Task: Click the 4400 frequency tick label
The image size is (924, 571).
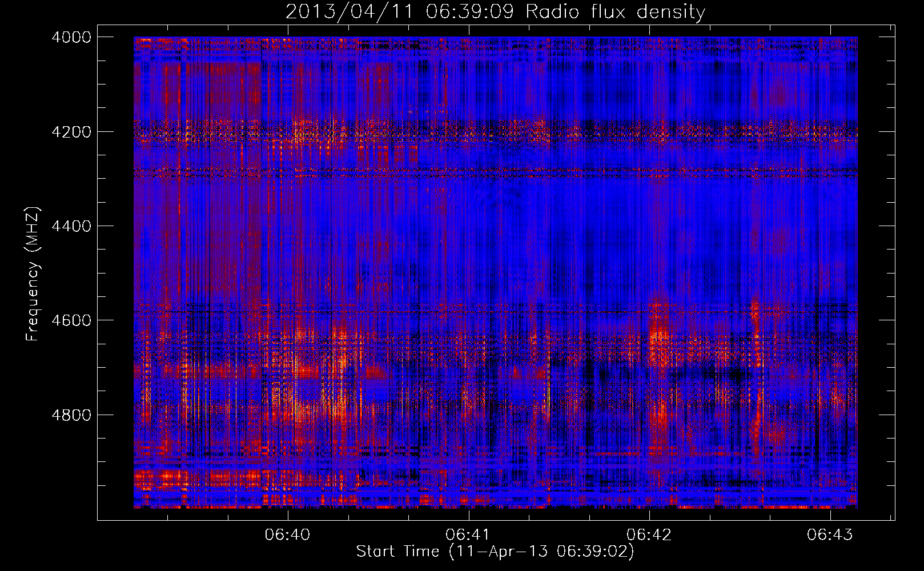Action: pos(71,226)
